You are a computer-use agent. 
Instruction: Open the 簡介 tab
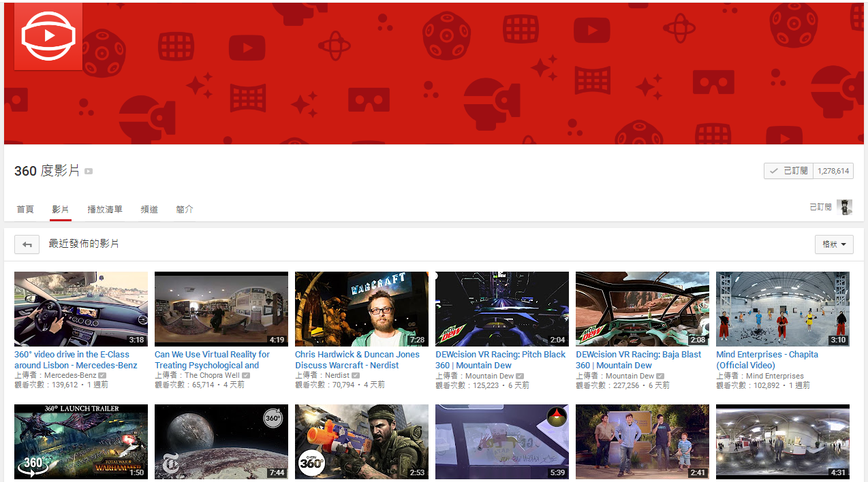coord(185,209)
